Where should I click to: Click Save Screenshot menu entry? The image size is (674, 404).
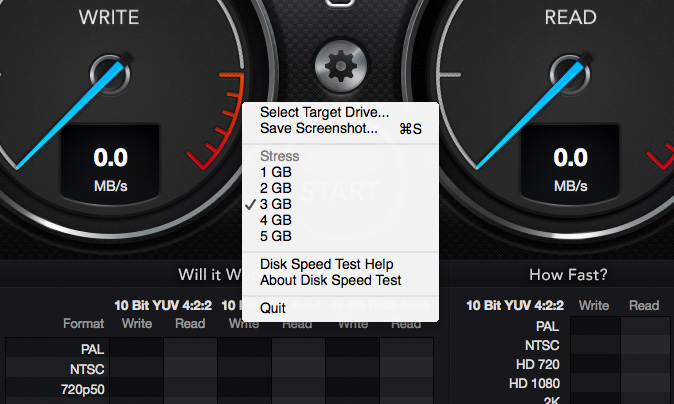(319, 128)
